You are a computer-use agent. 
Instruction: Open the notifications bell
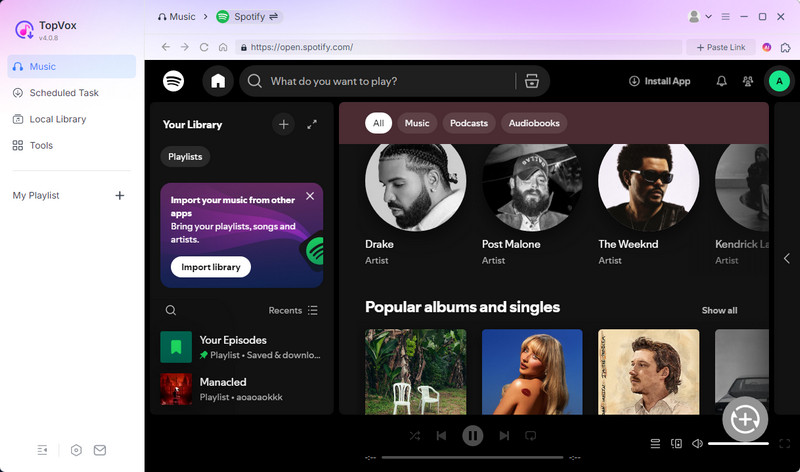pos(721,81)
